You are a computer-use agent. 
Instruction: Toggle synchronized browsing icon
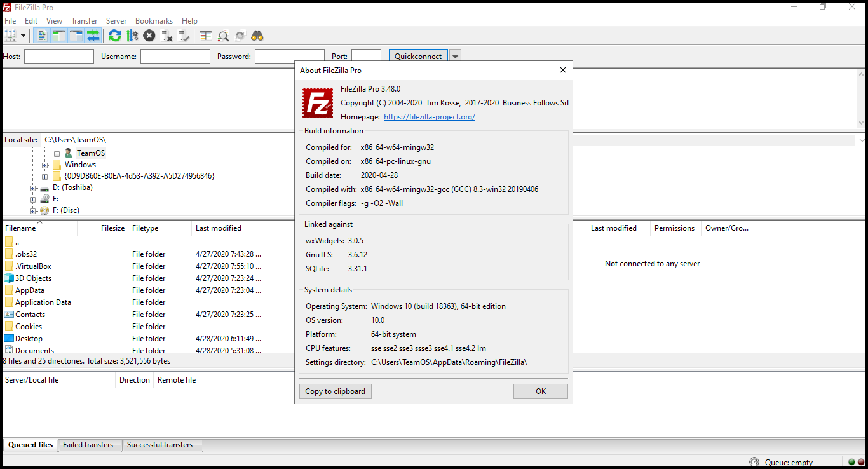tap(240, 36)
